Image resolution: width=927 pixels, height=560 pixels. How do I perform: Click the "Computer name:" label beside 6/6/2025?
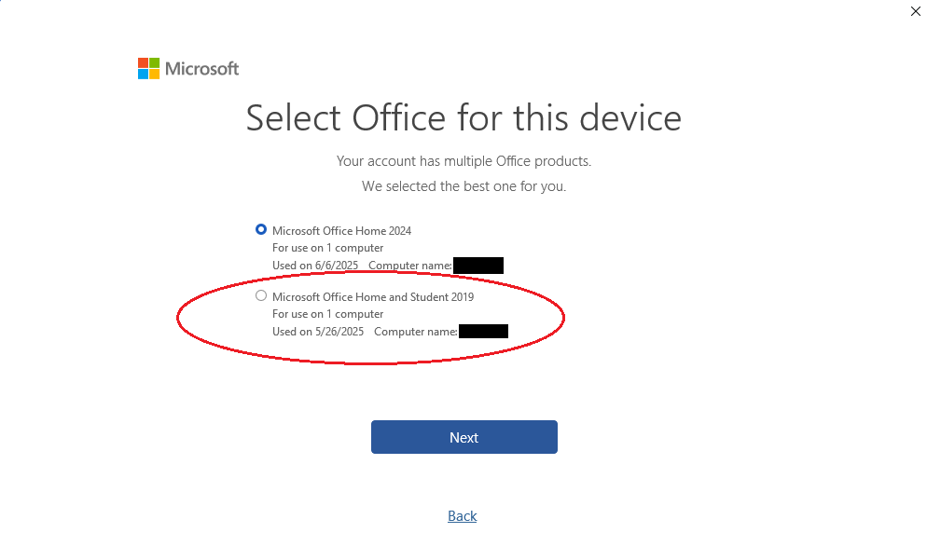(410, 266)
